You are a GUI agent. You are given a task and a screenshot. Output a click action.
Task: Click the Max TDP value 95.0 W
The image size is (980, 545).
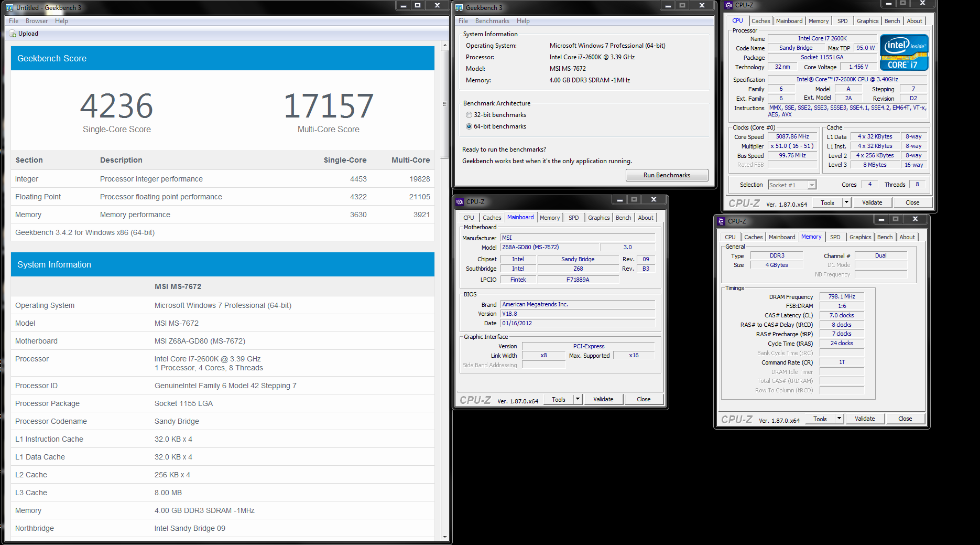(866, 48)
